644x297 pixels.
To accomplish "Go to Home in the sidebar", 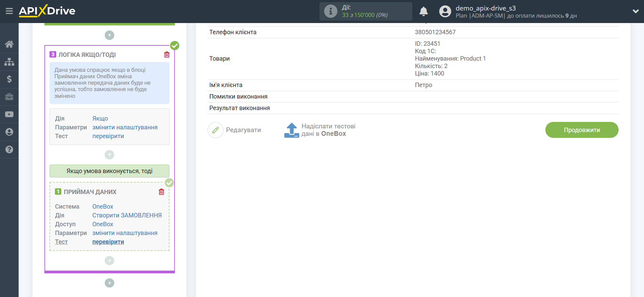I will point(9,44).
